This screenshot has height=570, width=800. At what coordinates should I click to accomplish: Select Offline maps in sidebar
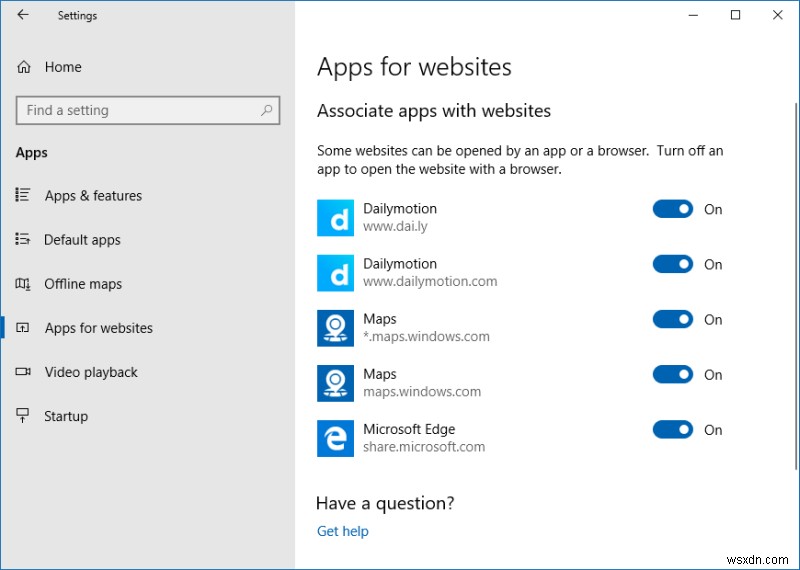tap(147, 284)
